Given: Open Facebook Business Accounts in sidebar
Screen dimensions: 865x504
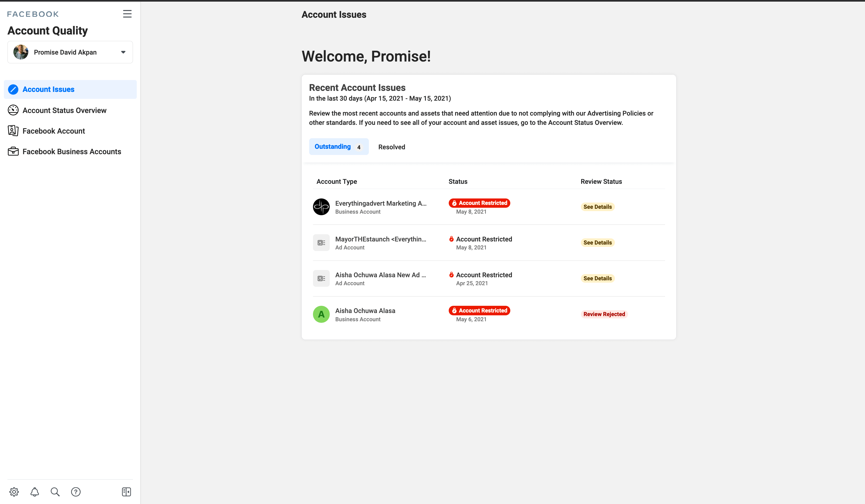Looking at the screenshot, I should point(70,151).
